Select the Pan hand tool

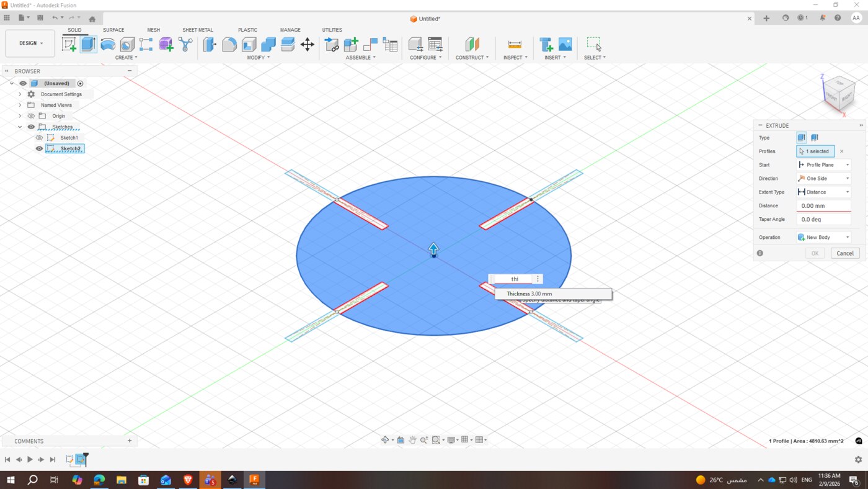(x=412, y=440)
